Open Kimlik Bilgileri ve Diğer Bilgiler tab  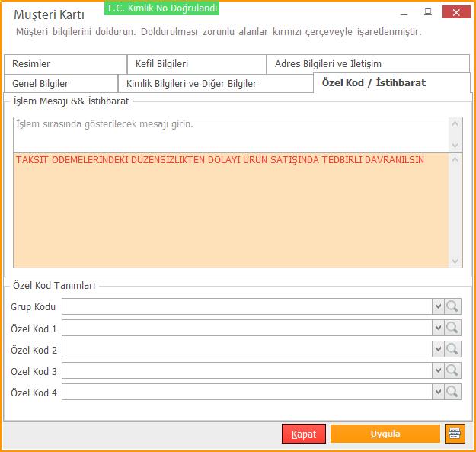[215, 83]
